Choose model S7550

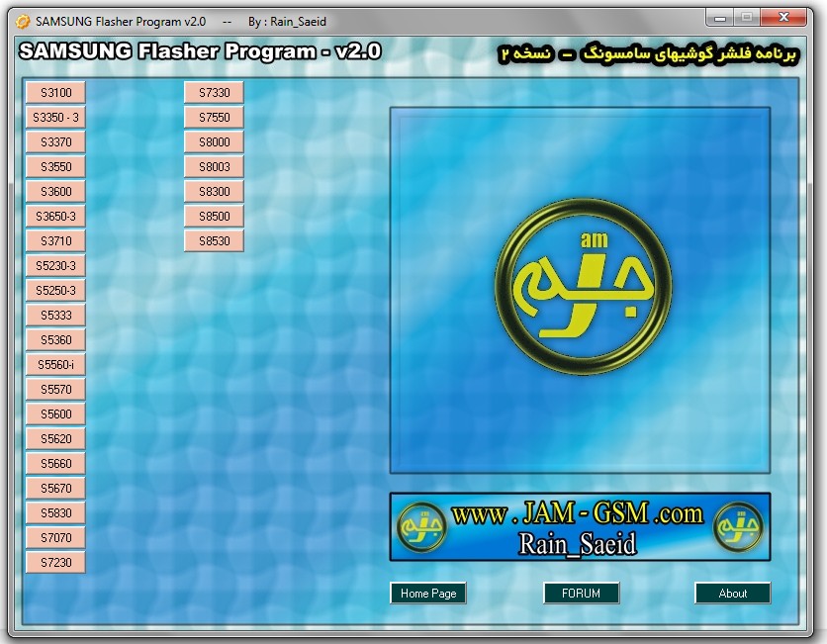[214, 118]
